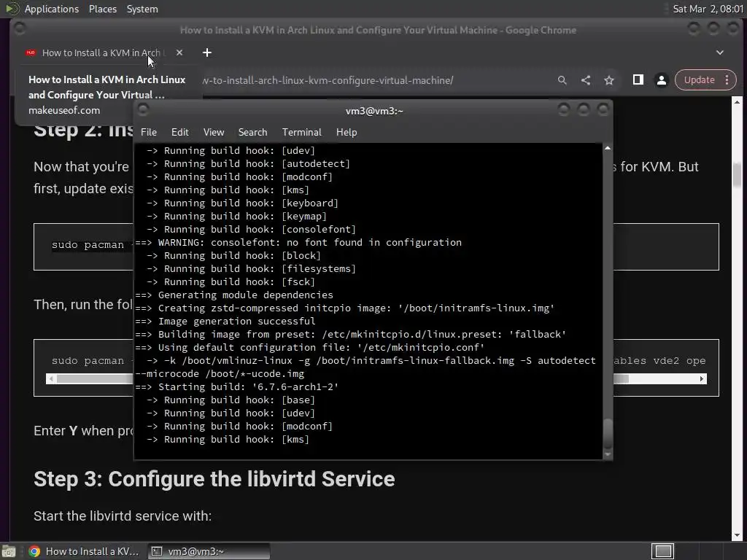Click the Chrome page scrollbar thumb
747x560 pixels.
[x=737, y=175]
